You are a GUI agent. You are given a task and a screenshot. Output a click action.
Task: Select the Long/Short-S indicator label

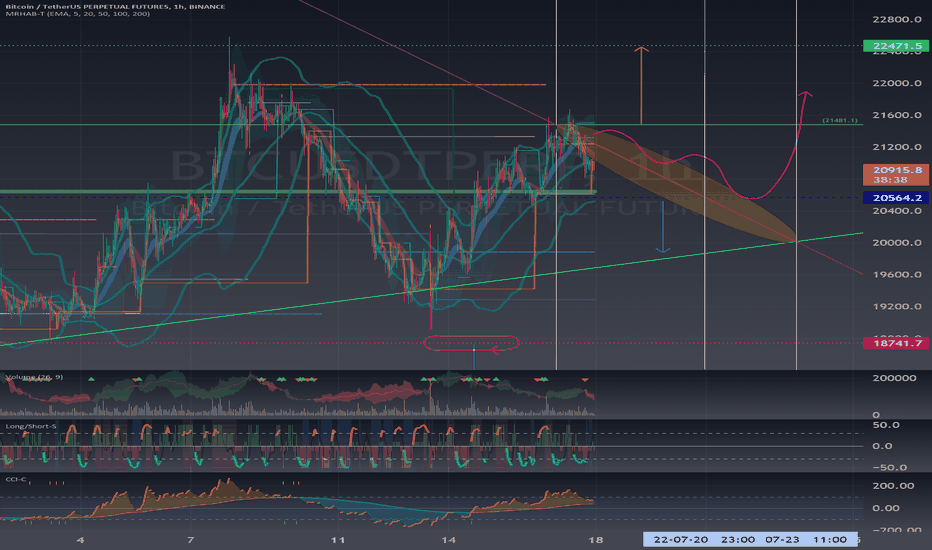(31, 426)
